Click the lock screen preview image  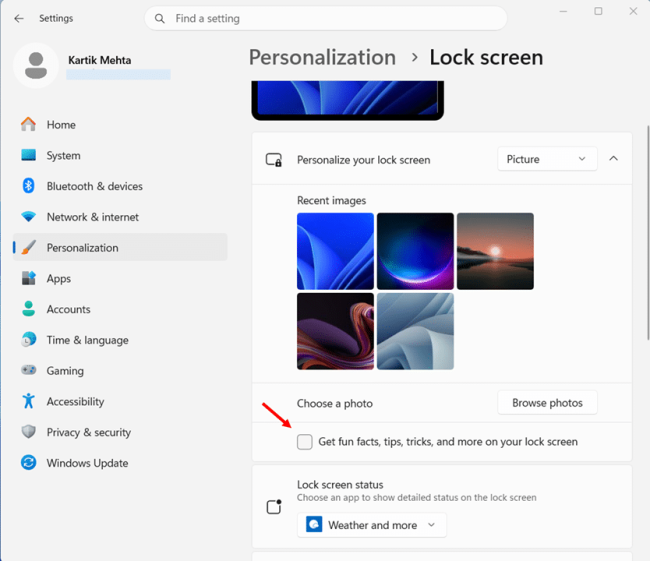(x=347, y=100)
